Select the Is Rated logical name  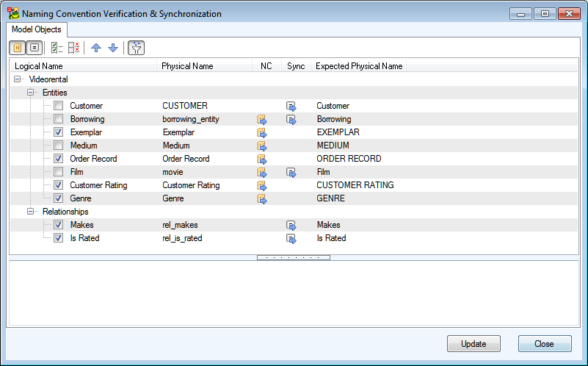84,238
